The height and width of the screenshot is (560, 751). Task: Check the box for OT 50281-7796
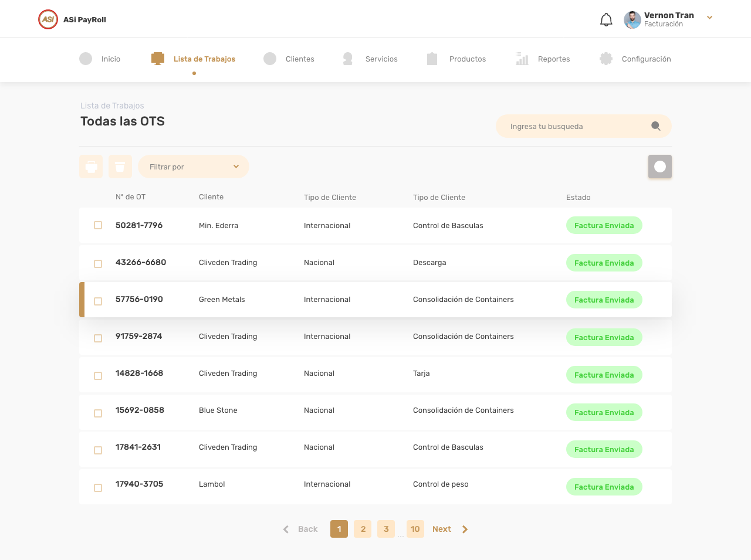click(x=98, y=225)
